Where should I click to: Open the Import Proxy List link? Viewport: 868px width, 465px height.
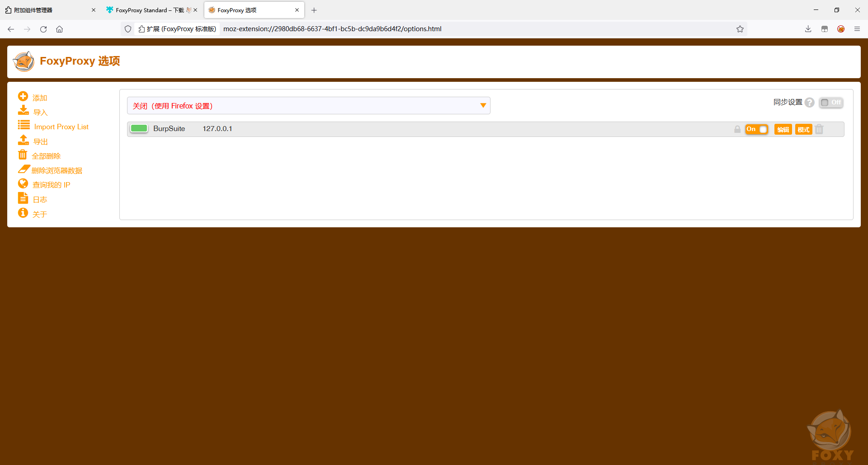61,127
